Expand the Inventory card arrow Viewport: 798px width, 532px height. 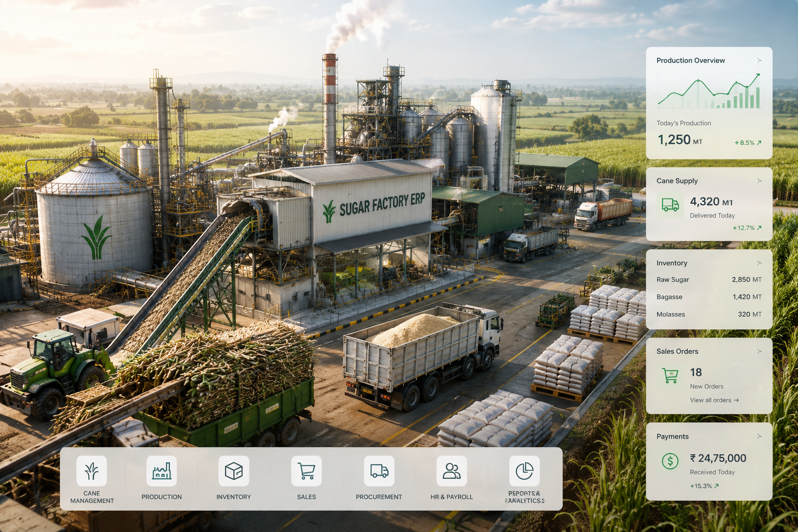[760, 263]
